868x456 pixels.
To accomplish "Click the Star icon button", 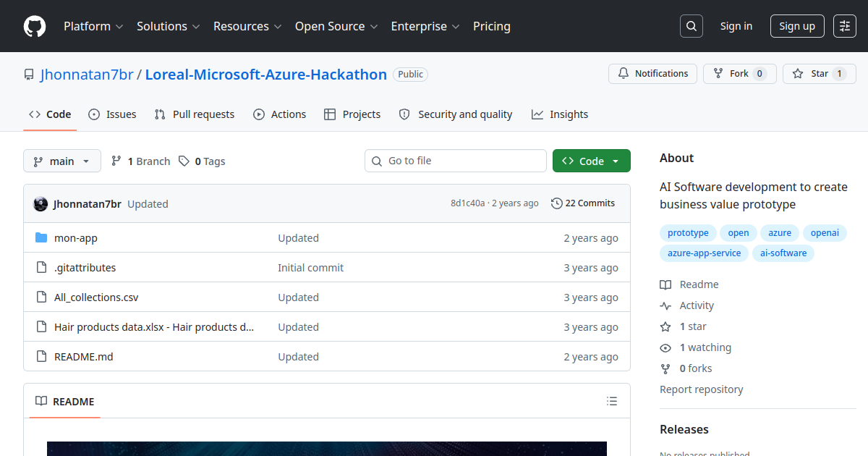I will (798, 74).
